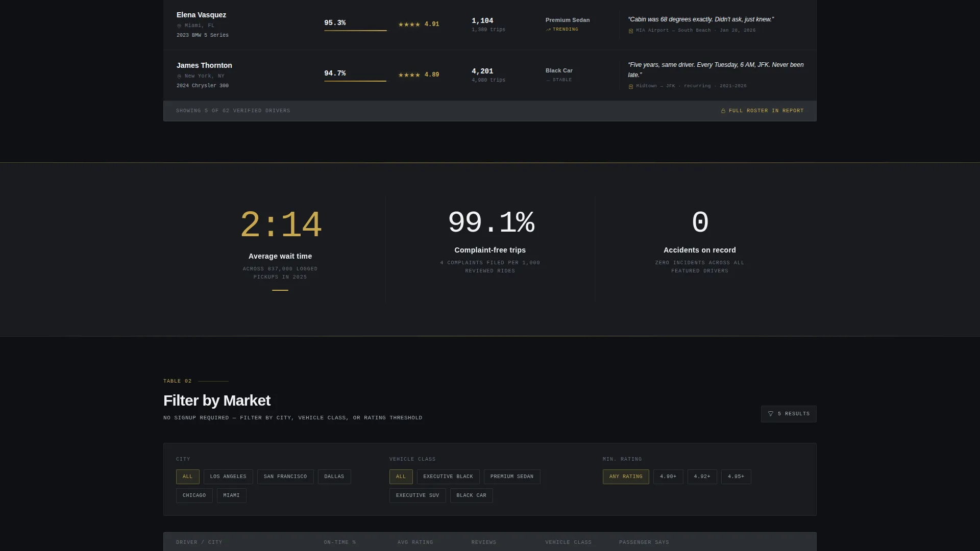
Task: Filter by Dallas city
Action: pyautogui.click(x=334, y=477)
